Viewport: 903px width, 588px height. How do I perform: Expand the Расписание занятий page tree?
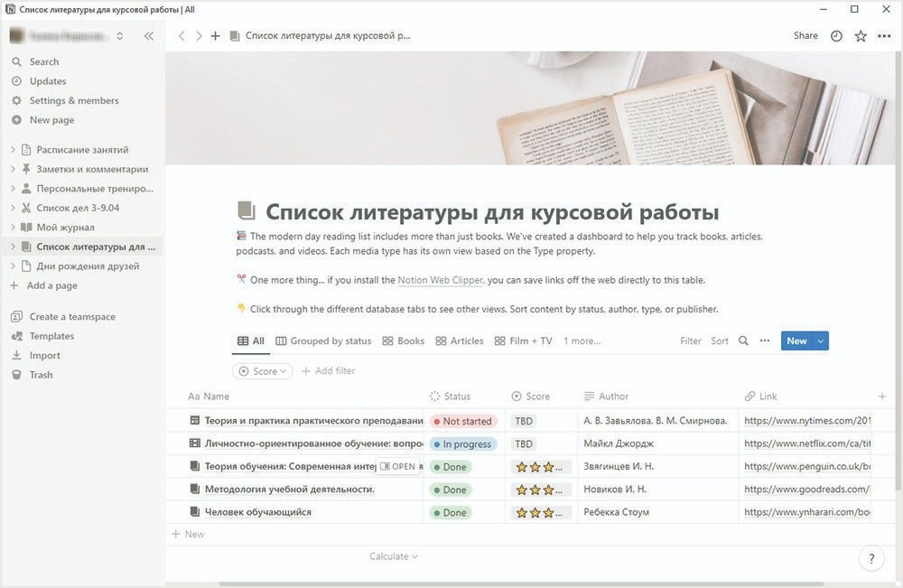(13, 150)
